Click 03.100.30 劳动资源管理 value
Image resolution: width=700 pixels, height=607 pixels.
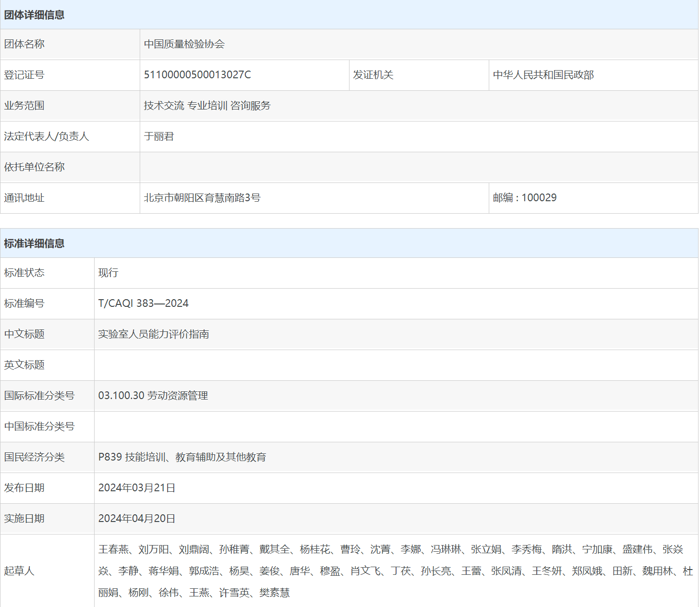(x=153, y=396)
